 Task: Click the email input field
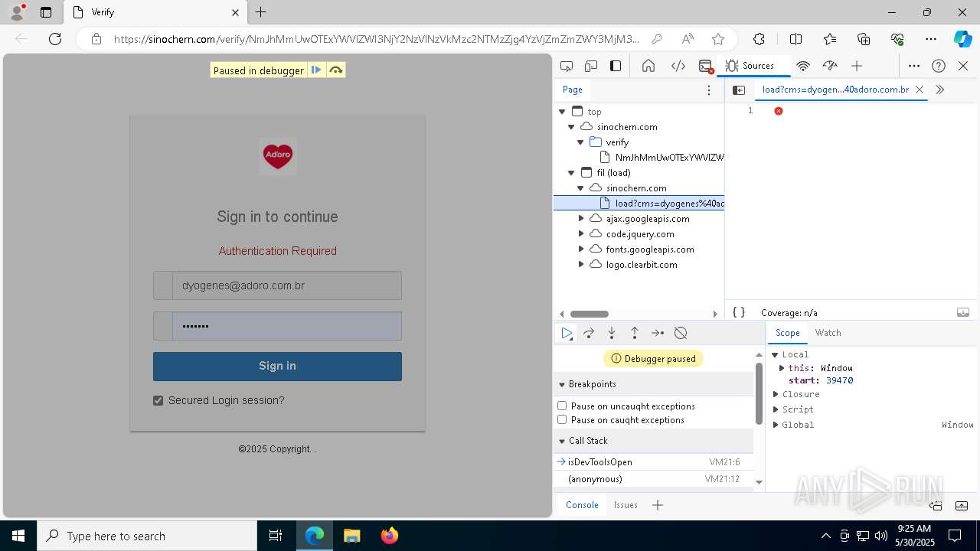(286, 285)
